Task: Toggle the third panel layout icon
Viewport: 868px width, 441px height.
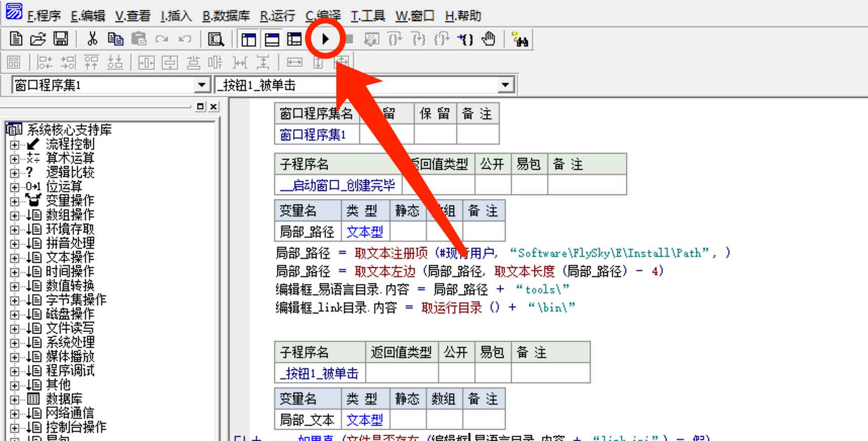Action: (x=294, y=39)
